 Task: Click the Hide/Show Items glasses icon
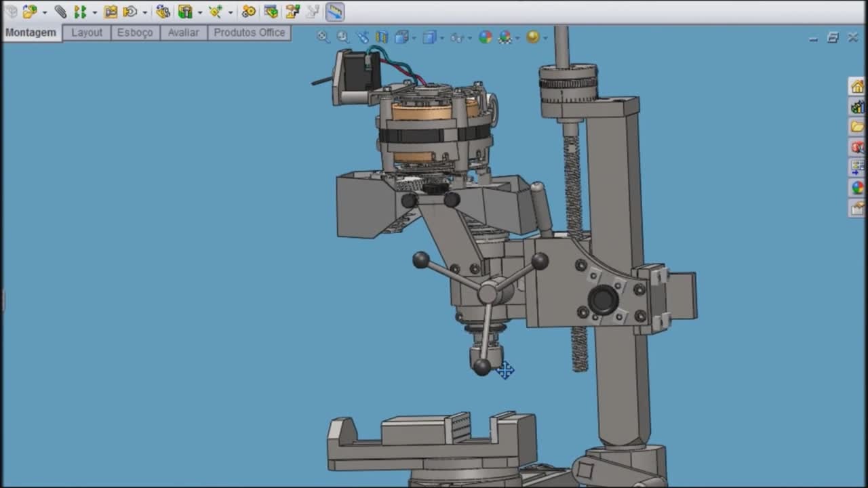click(457, 37)
